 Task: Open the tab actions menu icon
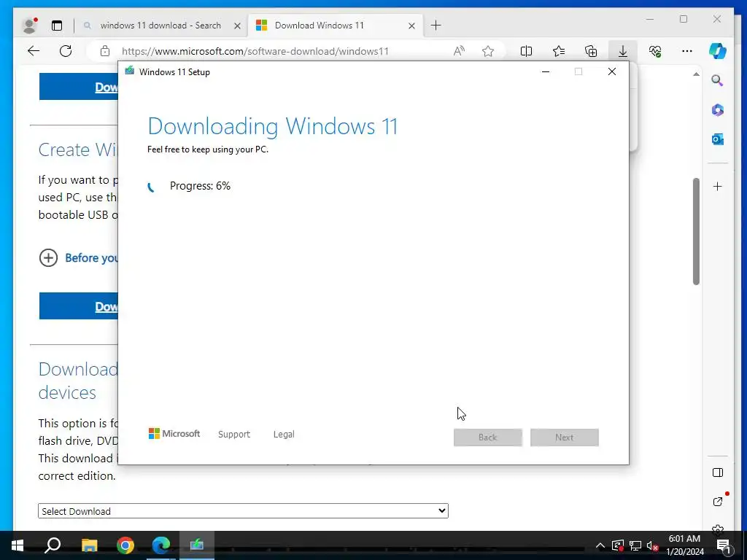57,26
